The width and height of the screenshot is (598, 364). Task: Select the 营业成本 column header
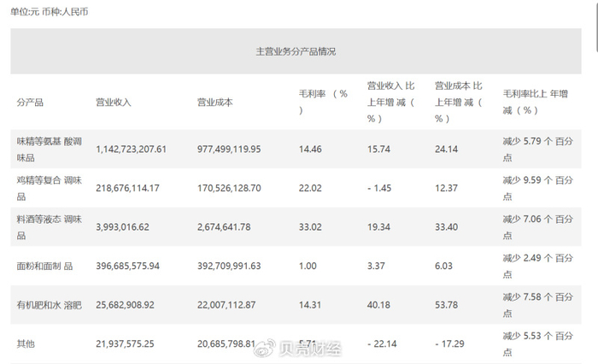coord(214,103)
